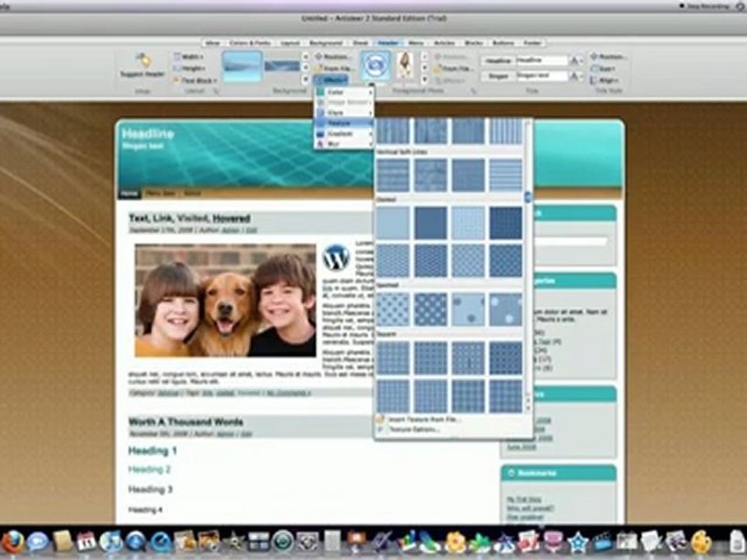
Task: Pick first texture under Square heading
Action: tap(393, 358)
